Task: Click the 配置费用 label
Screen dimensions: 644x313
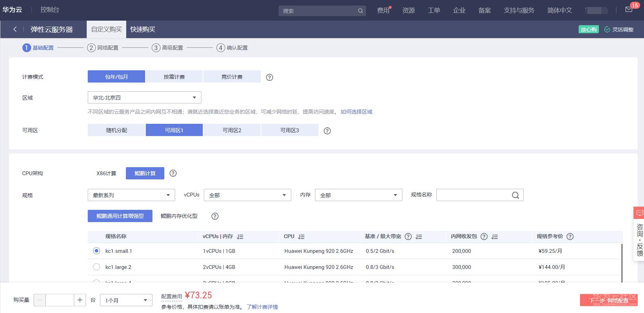Action: pos(172,297)
